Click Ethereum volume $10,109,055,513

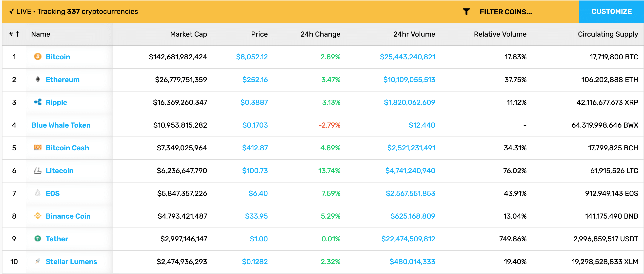click(x=409, y=80)
